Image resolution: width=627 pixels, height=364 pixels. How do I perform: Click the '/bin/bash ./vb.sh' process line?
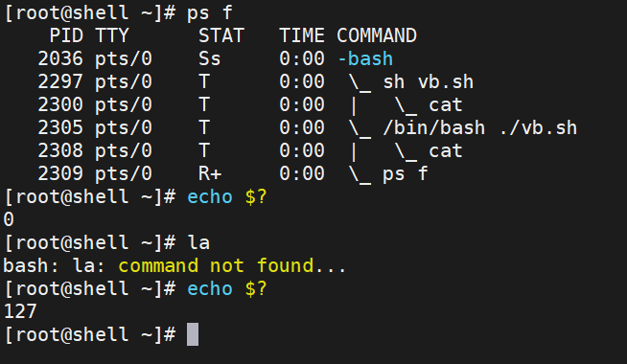pos(480,127)
